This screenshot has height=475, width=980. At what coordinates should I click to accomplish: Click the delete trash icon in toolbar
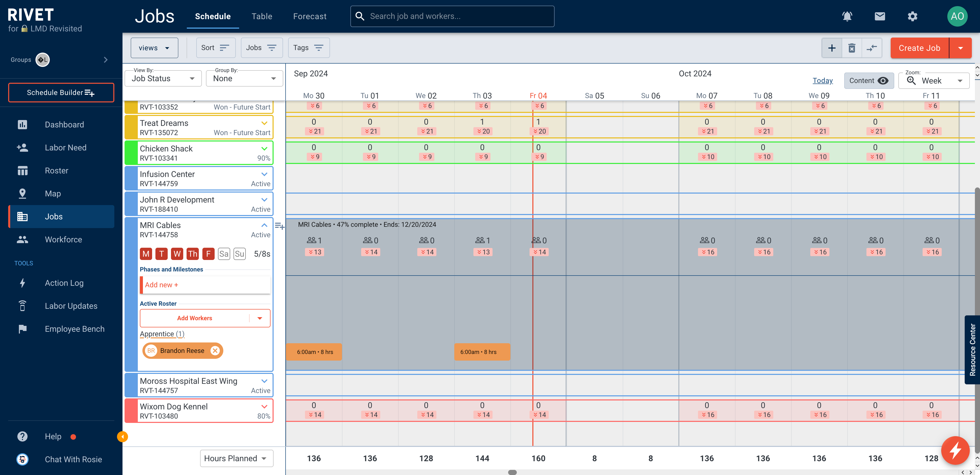(852, 48)
